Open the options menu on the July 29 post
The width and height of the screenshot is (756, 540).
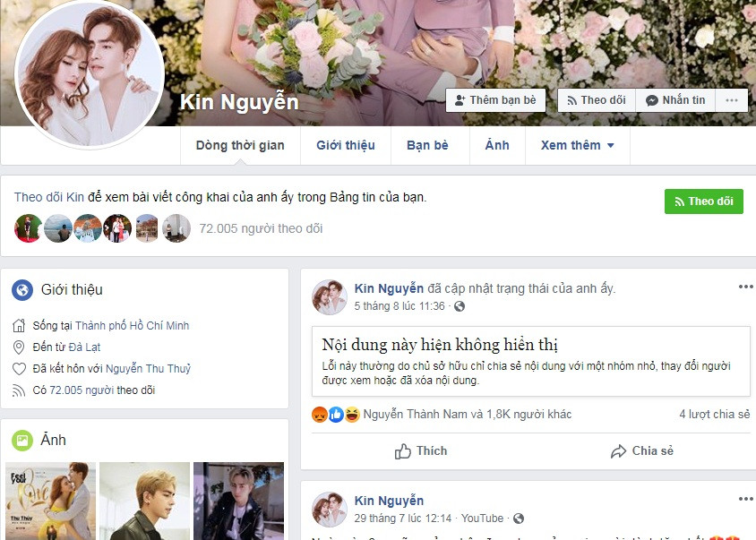pos(744,498)
